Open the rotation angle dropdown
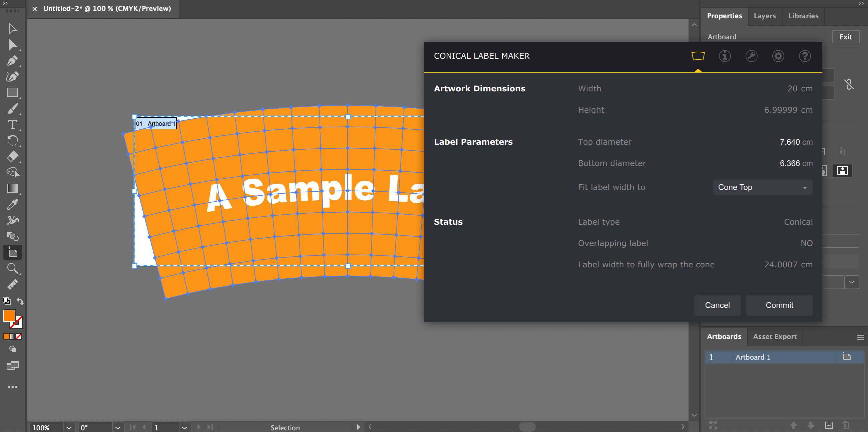The image size is (868, 432). [118, 427]
